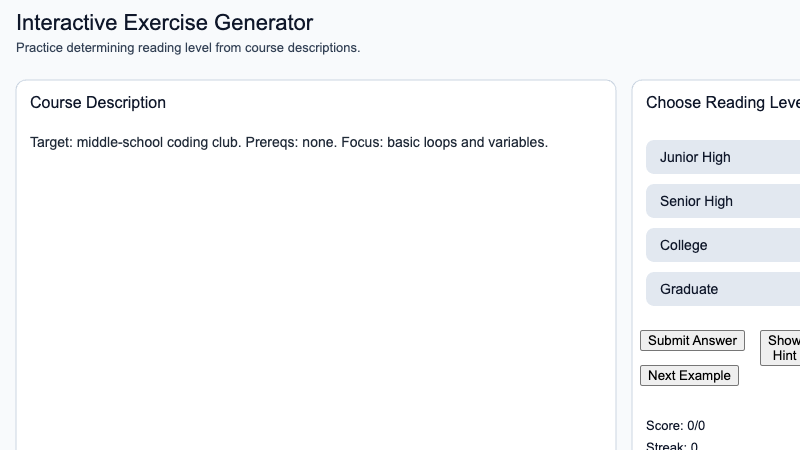Select the Graduate reading level option

pyautogui.click(x=722, y=289)
